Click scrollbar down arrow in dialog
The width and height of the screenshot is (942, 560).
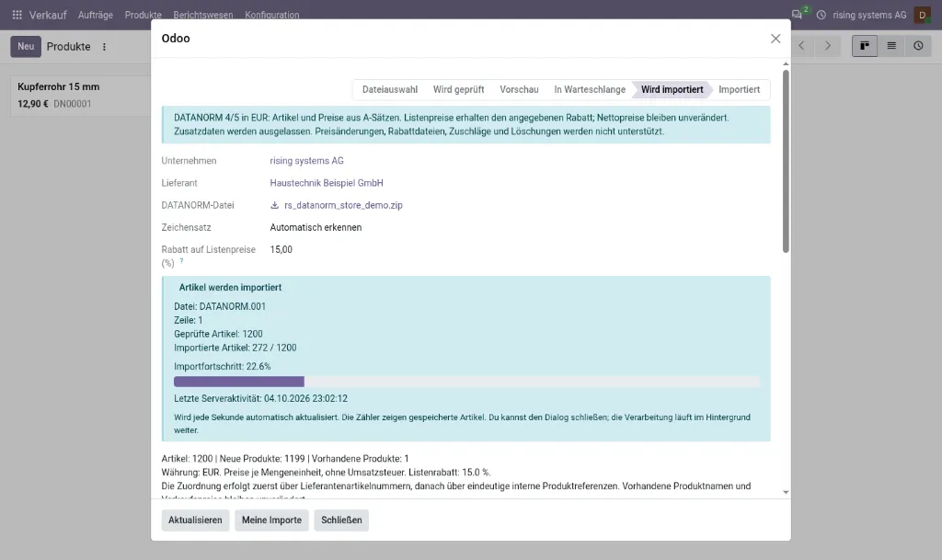(786, 492)
